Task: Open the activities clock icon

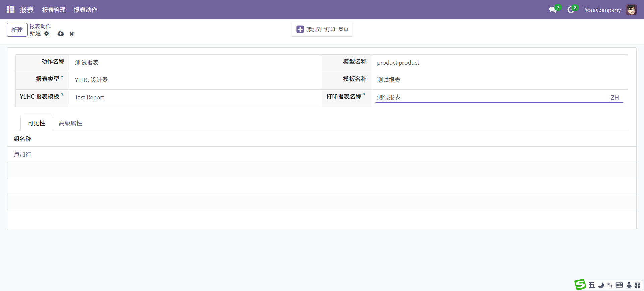Action: pos(570,10)
